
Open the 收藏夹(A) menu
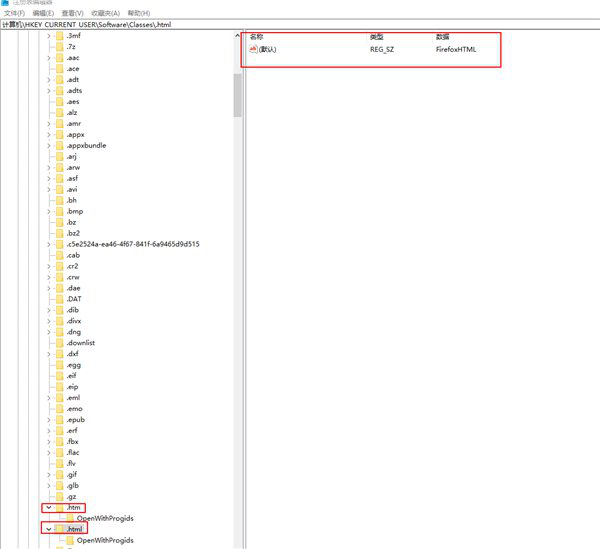coord(105,13)
